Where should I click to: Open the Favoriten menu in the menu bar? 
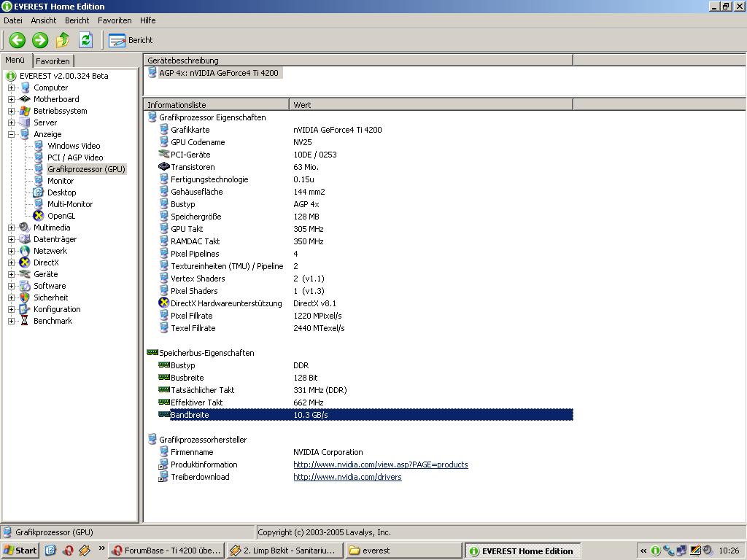point(115,20)
